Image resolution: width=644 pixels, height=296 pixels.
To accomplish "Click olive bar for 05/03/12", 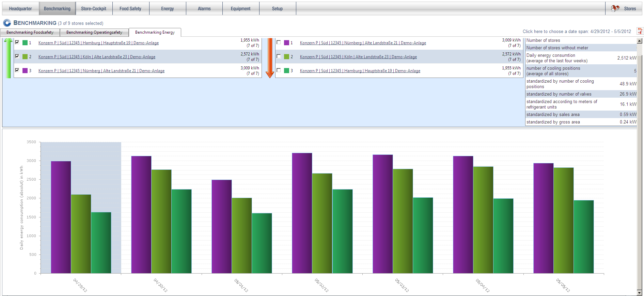I will (x=403, y=221).
